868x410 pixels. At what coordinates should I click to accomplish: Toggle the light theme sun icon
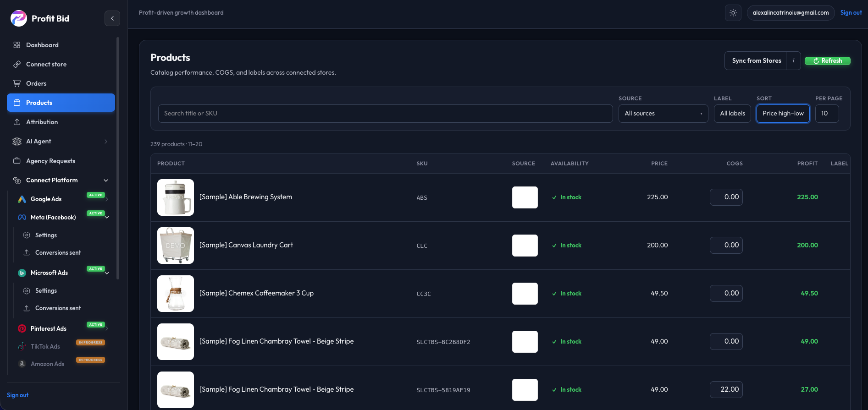pos(733,13)
